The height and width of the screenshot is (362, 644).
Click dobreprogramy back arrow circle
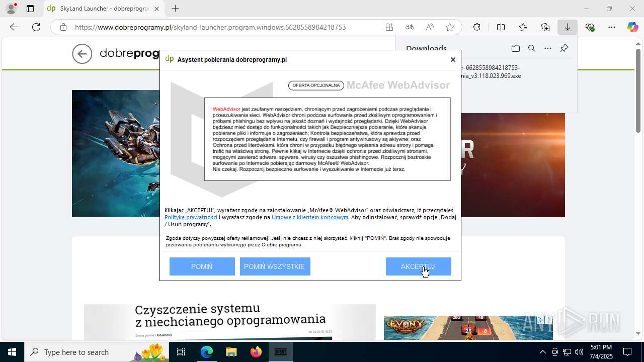tap(82, 54)
